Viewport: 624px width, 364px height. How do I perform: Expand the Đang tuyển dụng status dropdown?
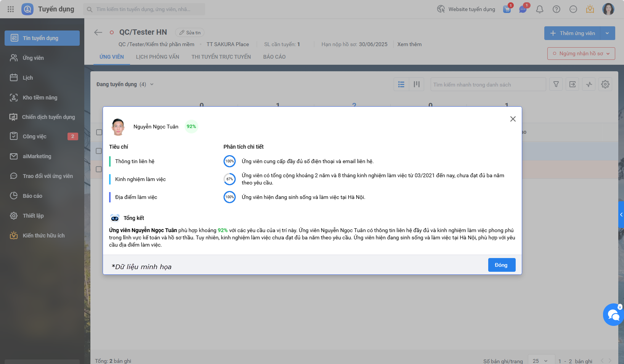pyautogui.click(x=152, y=84)
